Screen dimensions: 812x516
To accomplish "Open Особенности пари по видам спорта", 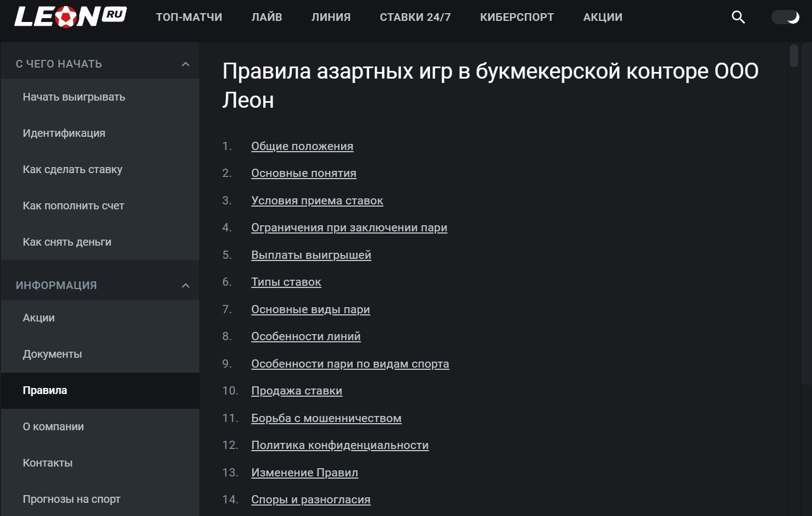I will pyautogui.click(x=350, y=364).
